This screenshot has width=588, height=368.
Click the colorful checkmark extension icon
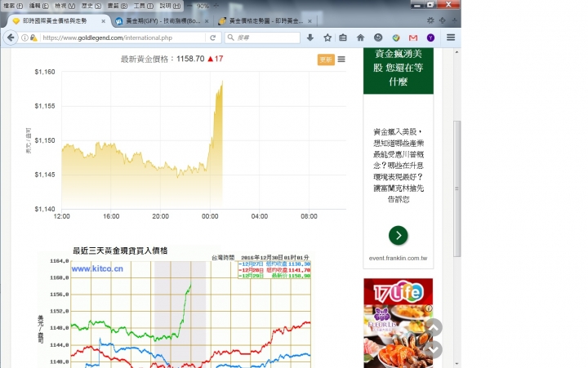[396, 38]
